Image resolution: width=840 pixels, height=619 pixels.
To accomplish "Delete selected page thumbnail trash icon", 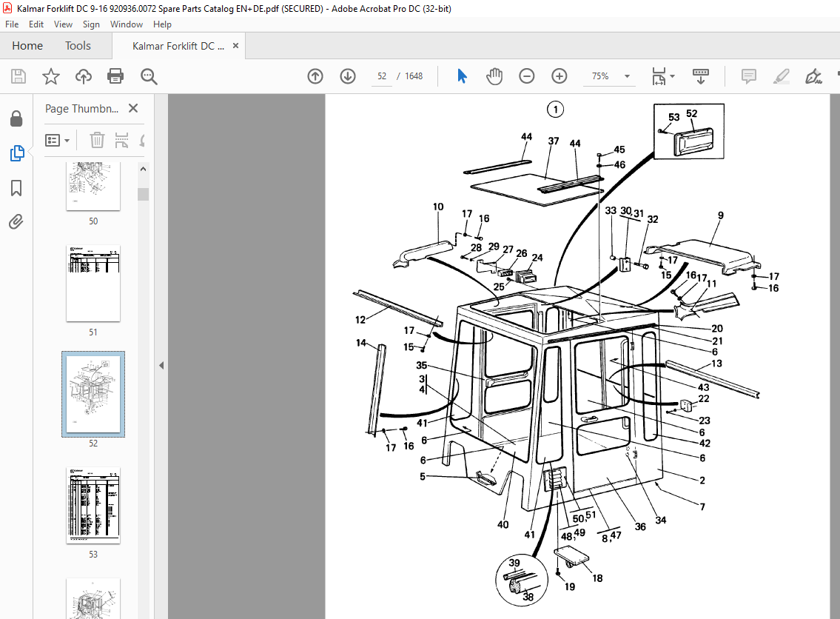I will tap(97, 141).
